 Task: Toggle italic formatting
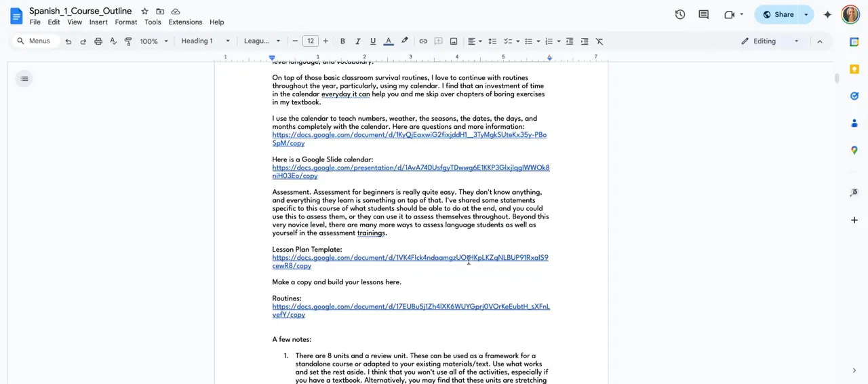pos(357,41)
